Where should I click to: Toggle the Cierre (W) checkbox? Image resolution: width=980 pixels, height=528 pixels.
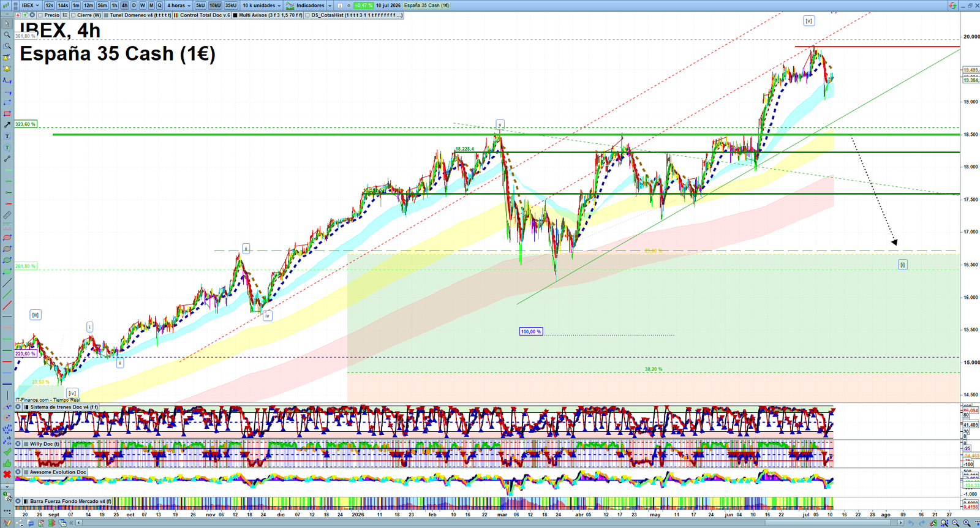click(x=73, y=15)
